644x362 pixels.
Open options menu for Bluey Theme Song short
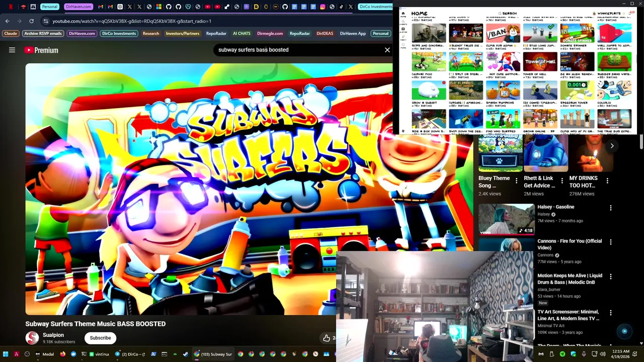coord(516,180)
